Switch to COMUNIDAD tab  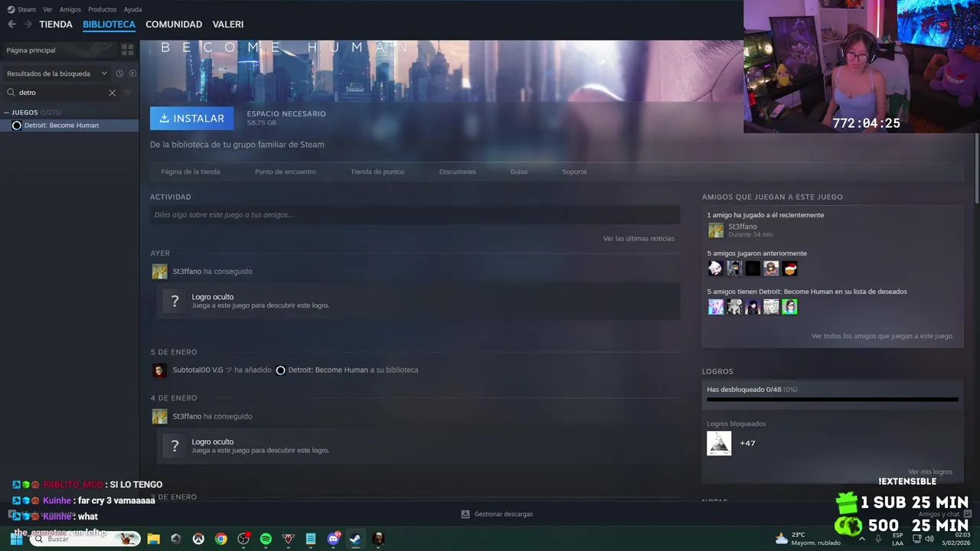point(174,24)
